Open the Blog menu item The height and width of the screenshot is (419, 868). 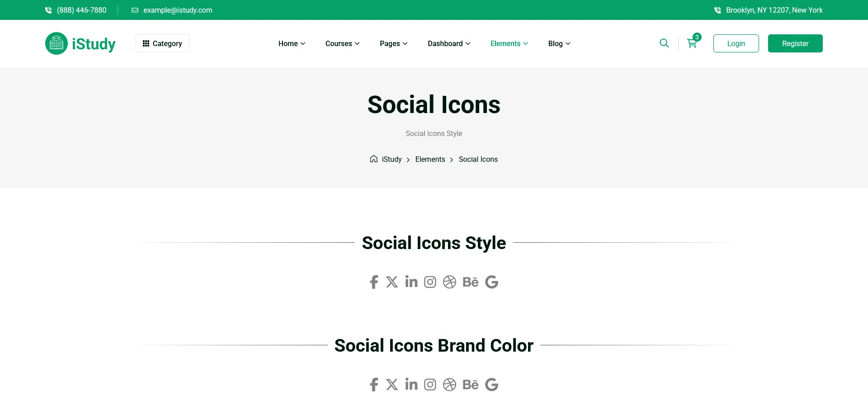click(559, 43)
